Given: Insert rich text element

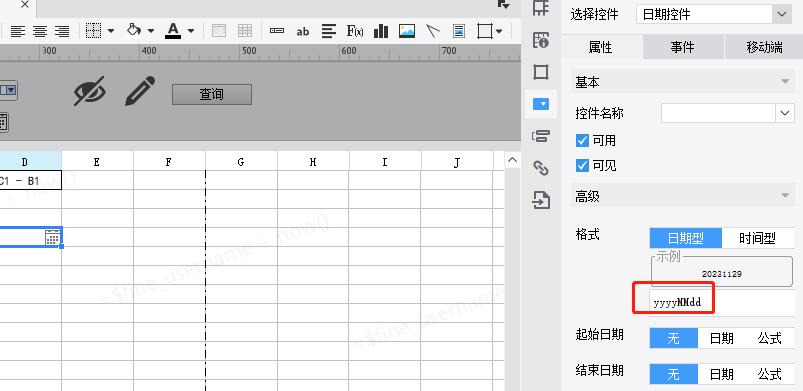Looking at the screenshot, I should point(329,31).
